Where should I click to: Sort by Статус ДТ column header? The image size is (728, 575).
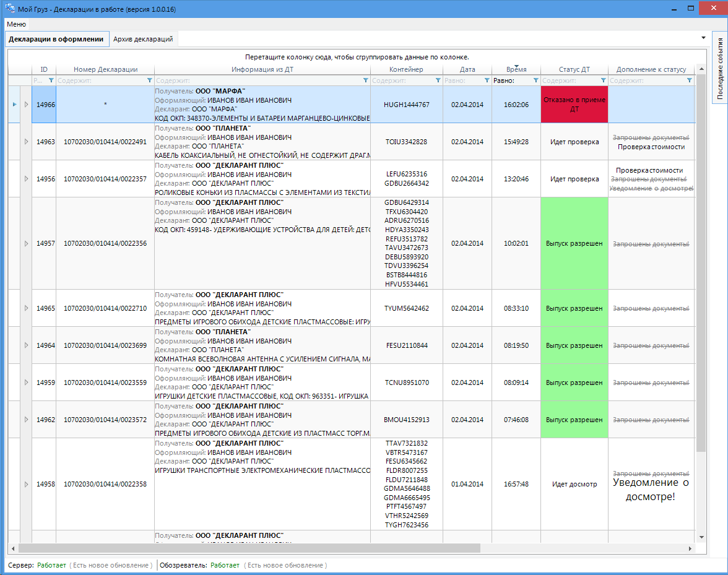tap(574, 69)
